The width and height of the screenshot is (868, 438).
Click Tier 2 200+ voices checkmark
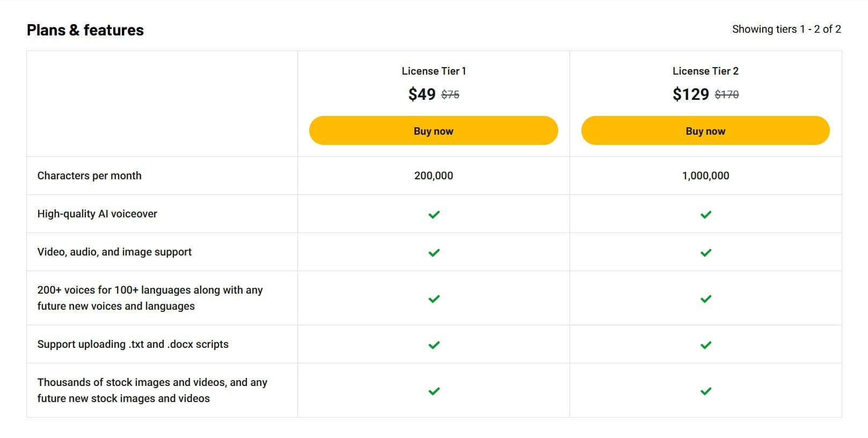705,298
